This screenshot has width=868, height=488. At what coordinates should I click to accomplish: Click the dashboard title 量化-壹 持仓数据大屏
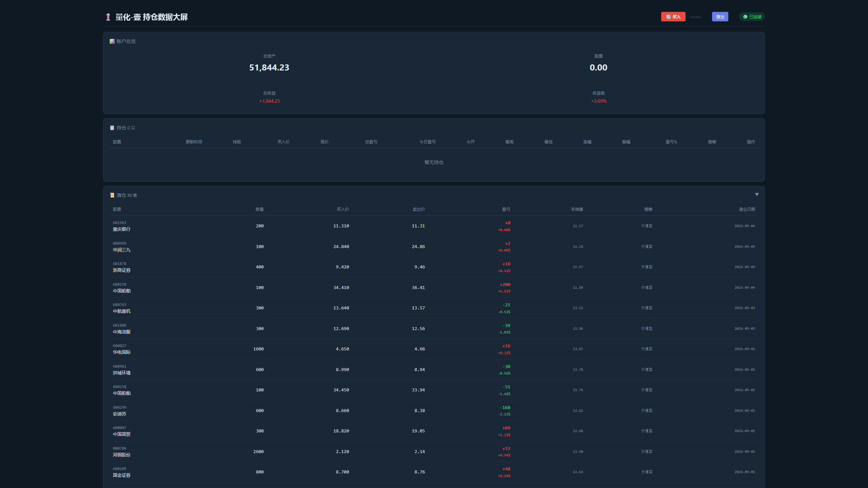pos(152,17)
